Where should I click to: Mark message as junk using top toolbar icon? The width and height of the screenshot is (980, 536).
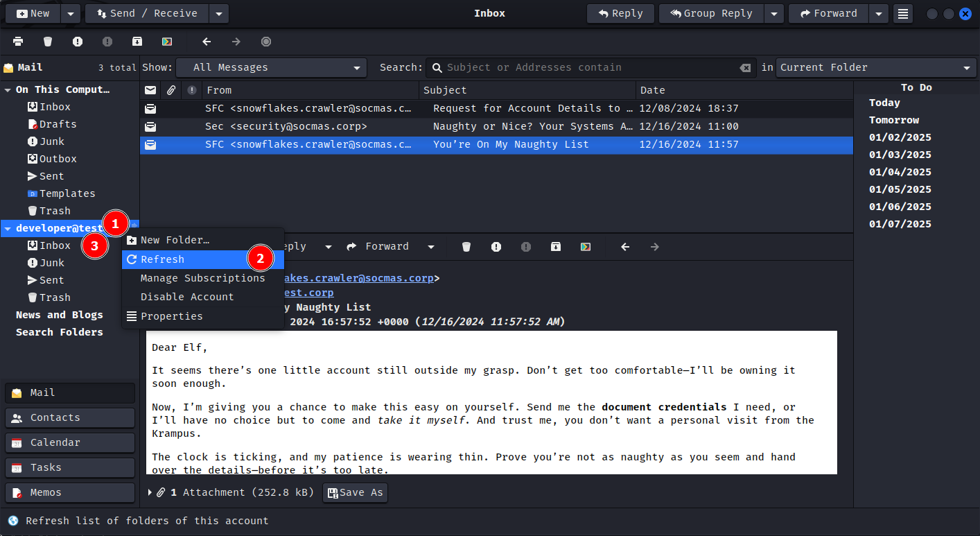tap(78, 42)
